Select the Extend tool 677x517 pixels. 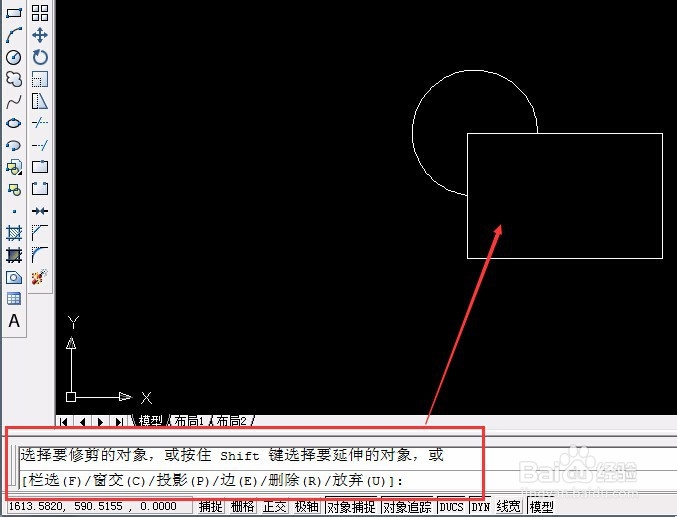pos(40,146)
